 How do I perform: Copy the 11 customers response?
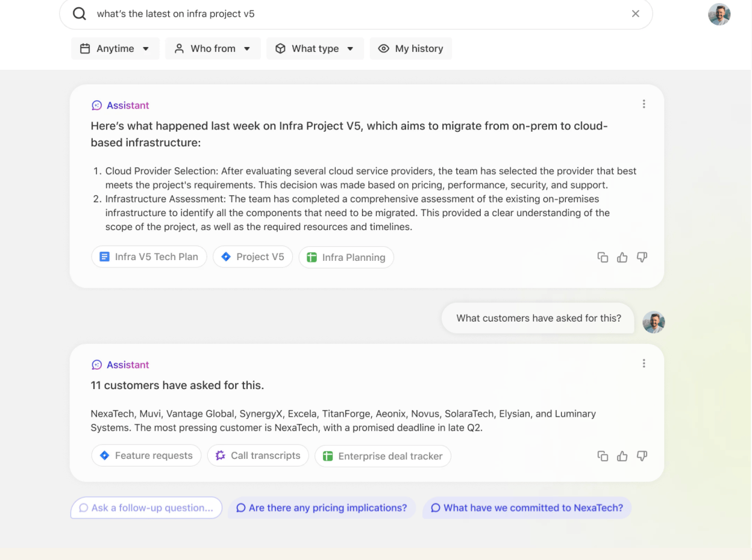[x=602, y=456]
